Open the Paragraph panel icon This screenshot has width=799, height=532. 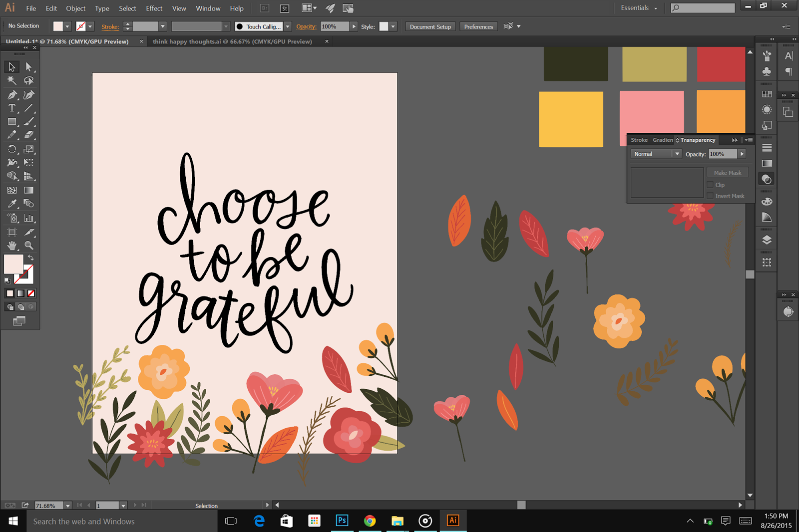tap(789, 72)
